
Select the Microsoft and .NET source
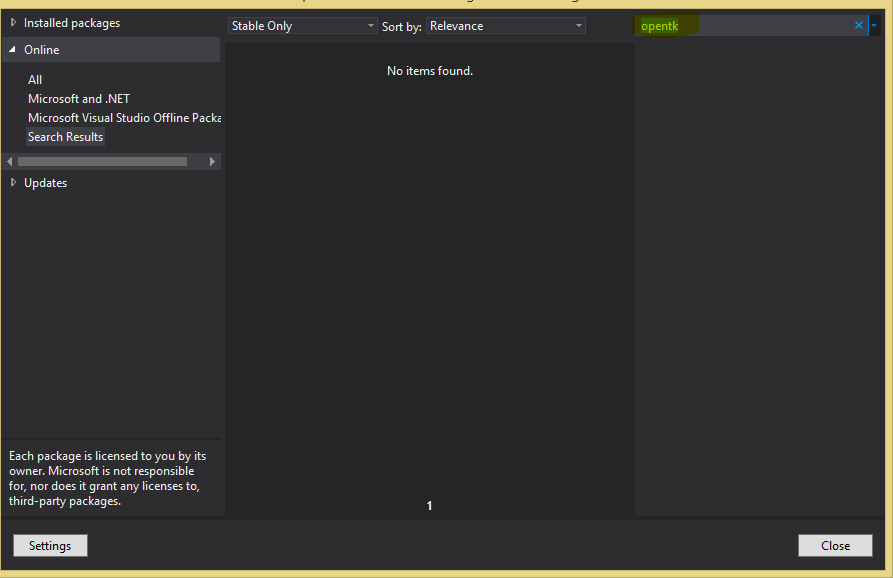(79, 99)
